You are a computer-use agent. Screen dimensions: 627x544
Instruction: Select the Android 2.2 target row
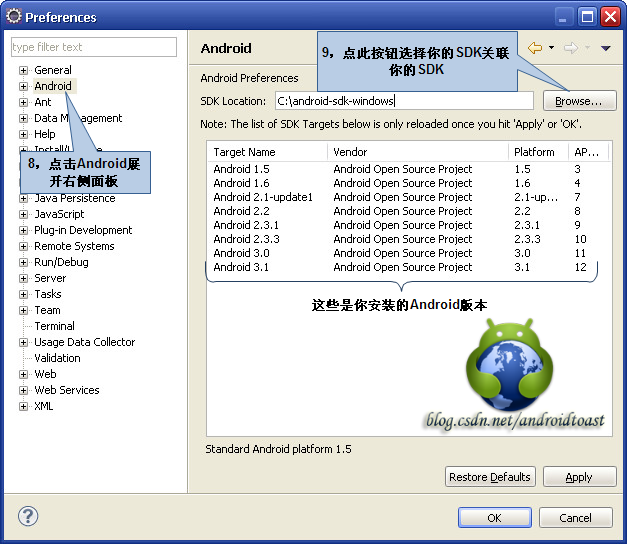[408, 211]
